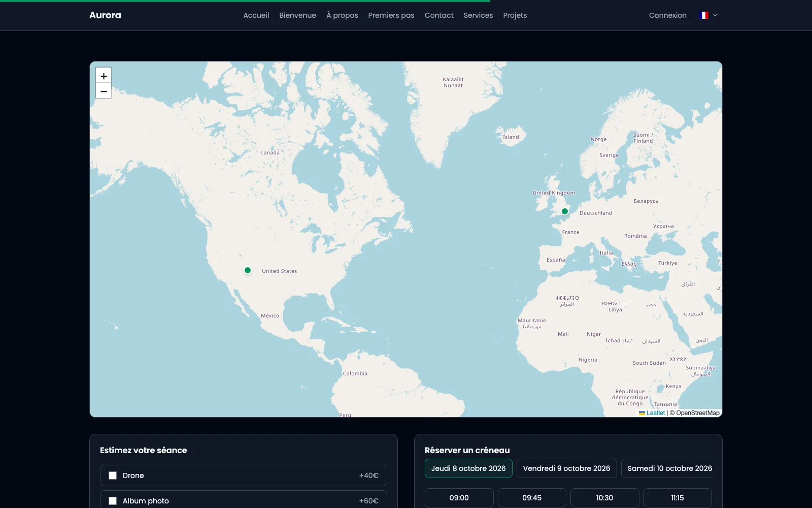Click the Connexion link
Image resolution: width=812 pixels, height=508 pixels.
click(x=667, y=15)
